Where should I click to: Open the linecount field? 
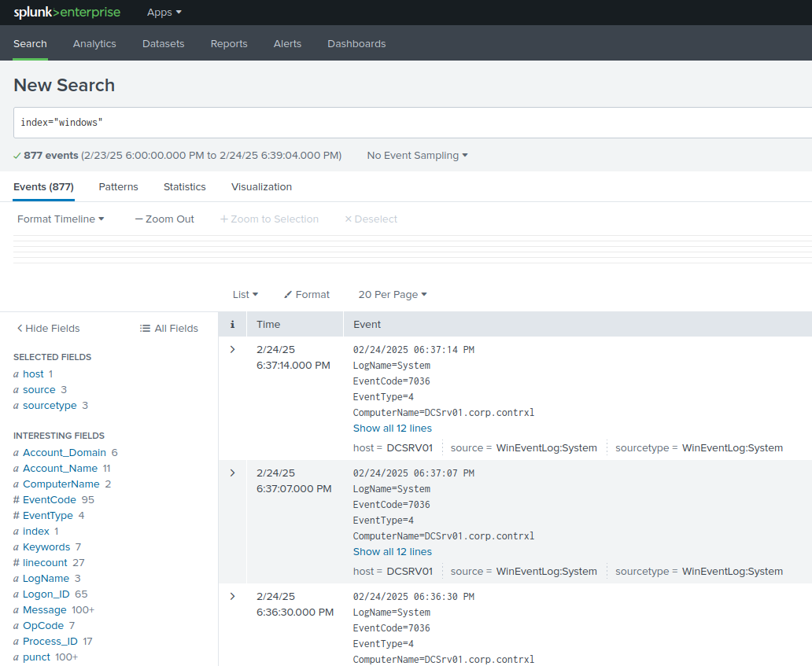click(x=45, y=562)
